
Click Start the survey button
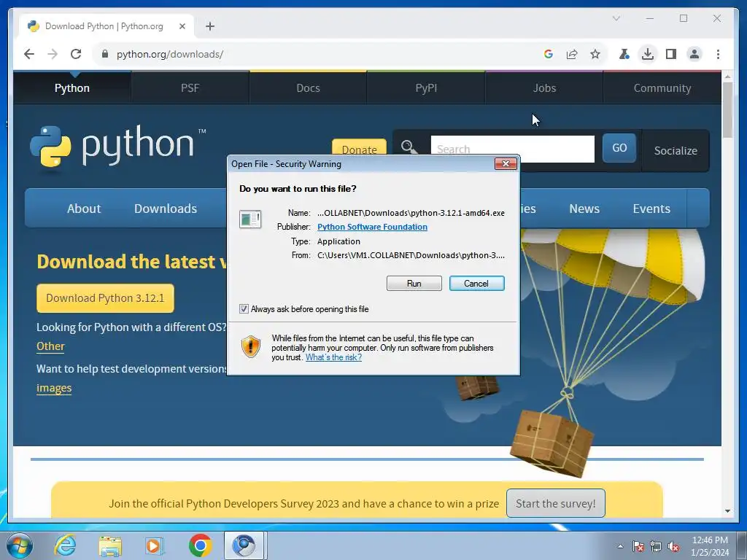pyautogui.click(x=555, y=503)
